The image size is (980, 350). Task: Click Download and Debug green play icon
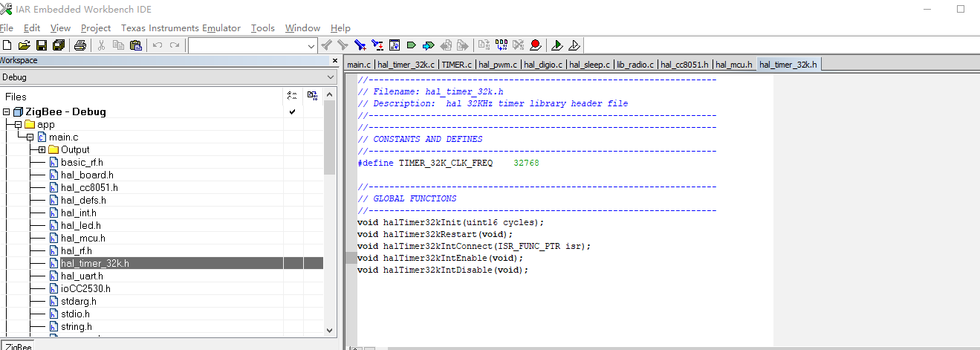(557, 45)
